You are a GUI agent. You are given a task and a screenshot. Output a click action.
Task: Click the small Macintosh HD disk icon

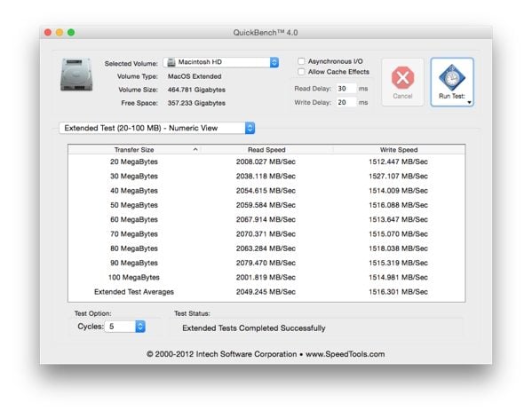(x=171, y=62)
